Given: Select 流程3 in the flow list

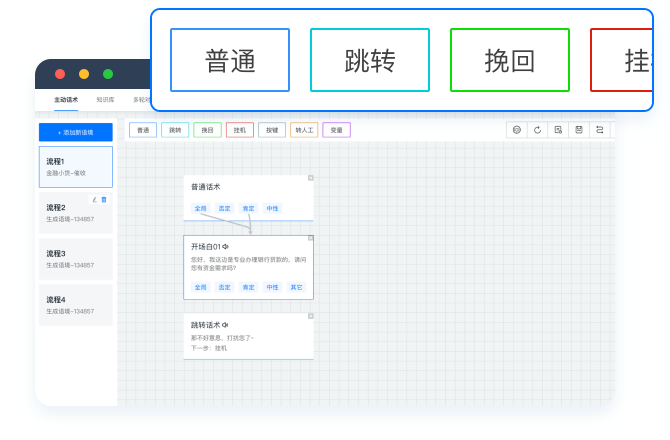Looking at the screenshot, I should click(75, 259).
